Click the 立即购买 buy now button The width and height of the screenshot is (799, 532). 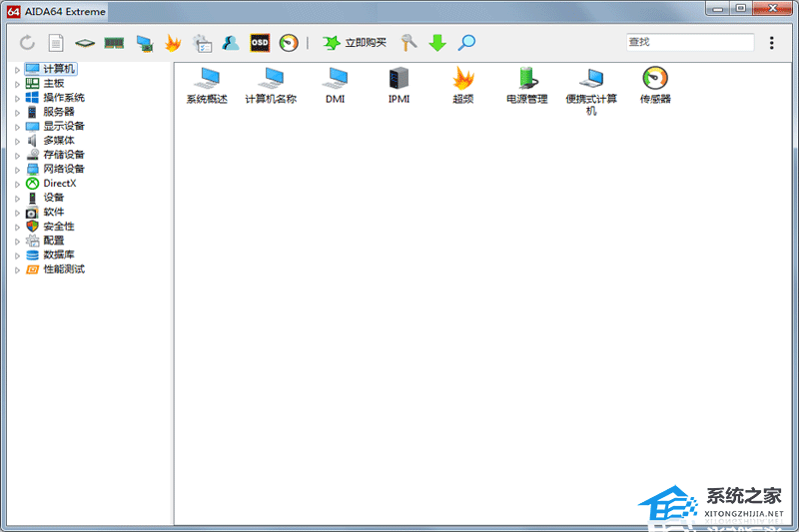pos(355,43)
